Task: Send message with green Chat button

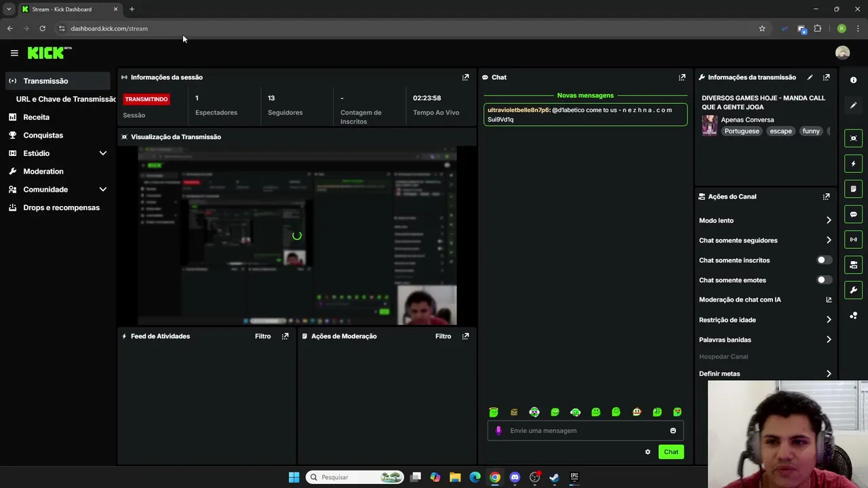Action: 671,452
